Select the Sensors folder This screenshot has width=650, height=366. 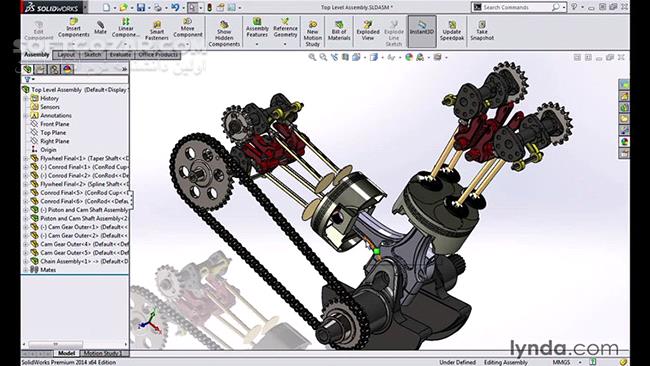50,107
